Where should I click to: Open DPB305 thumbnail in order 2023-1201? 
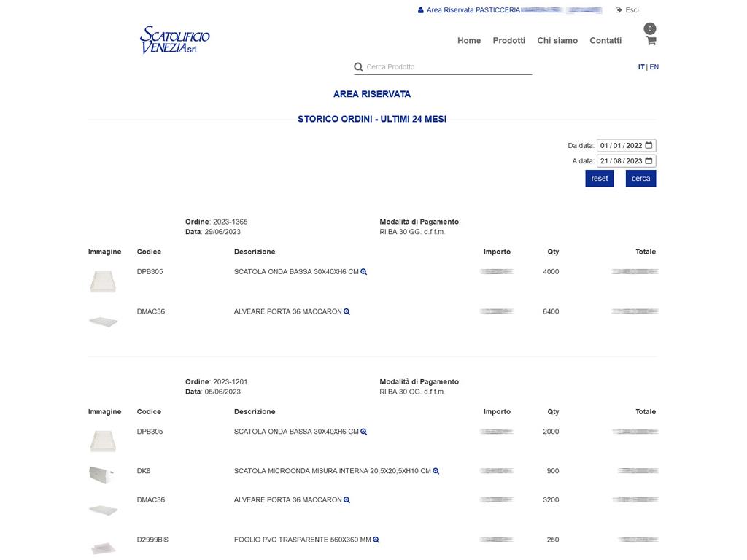point(103,441)
